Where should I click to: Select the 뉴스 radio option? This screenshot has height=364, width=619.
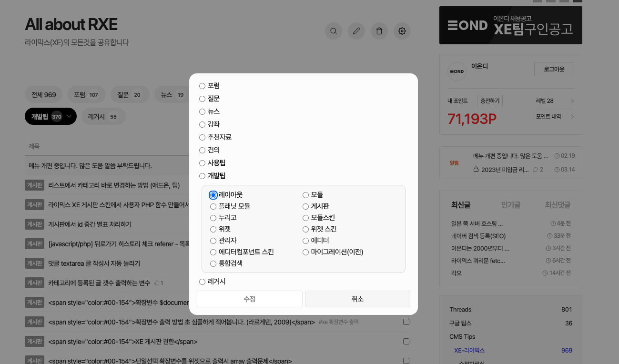pyautogui.click(x=202, y=111)
